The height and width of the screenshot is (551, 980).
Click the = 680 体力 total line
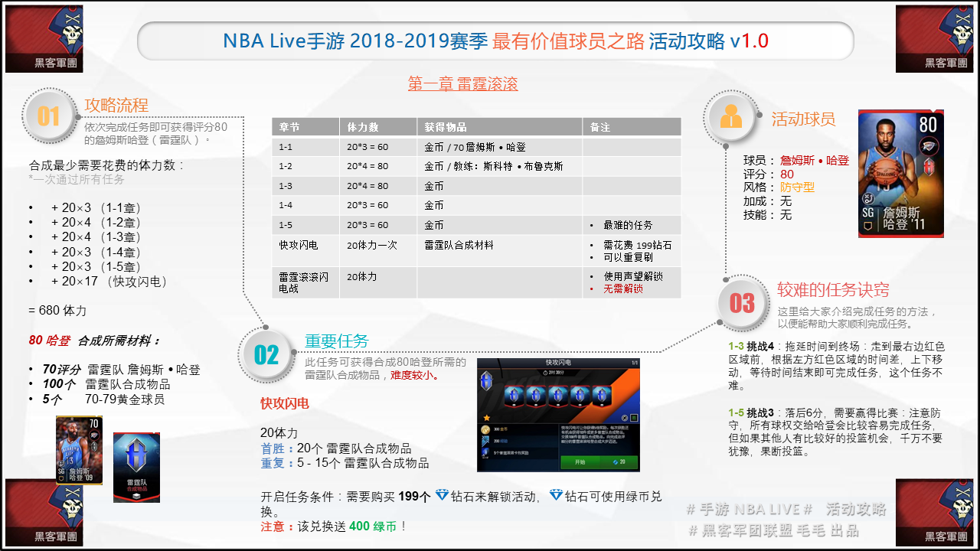pos(57,311)
